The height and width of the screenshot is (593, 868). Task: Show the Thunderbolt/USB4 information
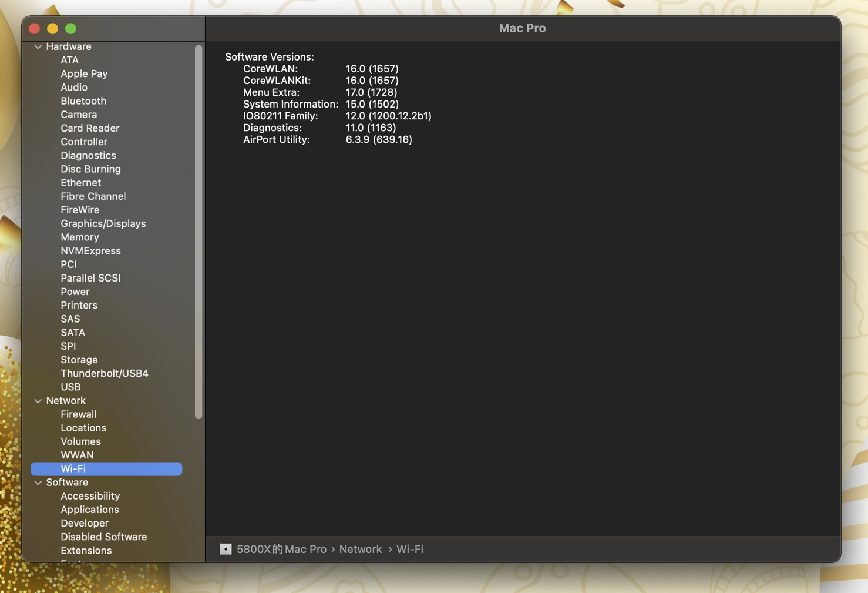tap(104, 373)
